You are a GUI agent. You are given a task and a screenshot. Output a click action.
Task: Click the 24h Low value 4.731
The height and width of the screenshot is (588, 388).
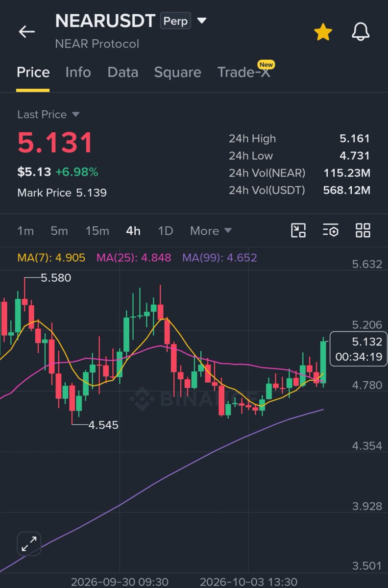pyautogui.click(x=355, y=156)
